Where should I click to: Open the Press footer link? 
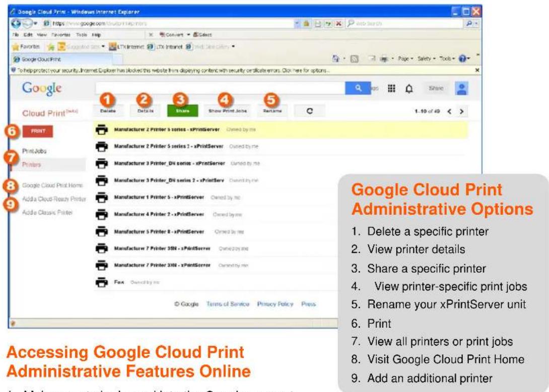click(308, 304)
